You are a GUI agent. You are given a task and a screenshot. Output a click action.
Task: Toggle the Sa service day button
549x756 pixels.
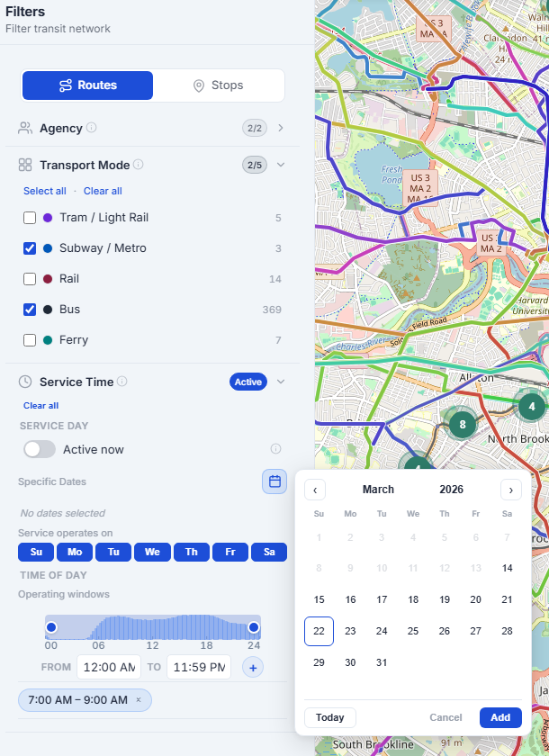(x=269, y=552)
